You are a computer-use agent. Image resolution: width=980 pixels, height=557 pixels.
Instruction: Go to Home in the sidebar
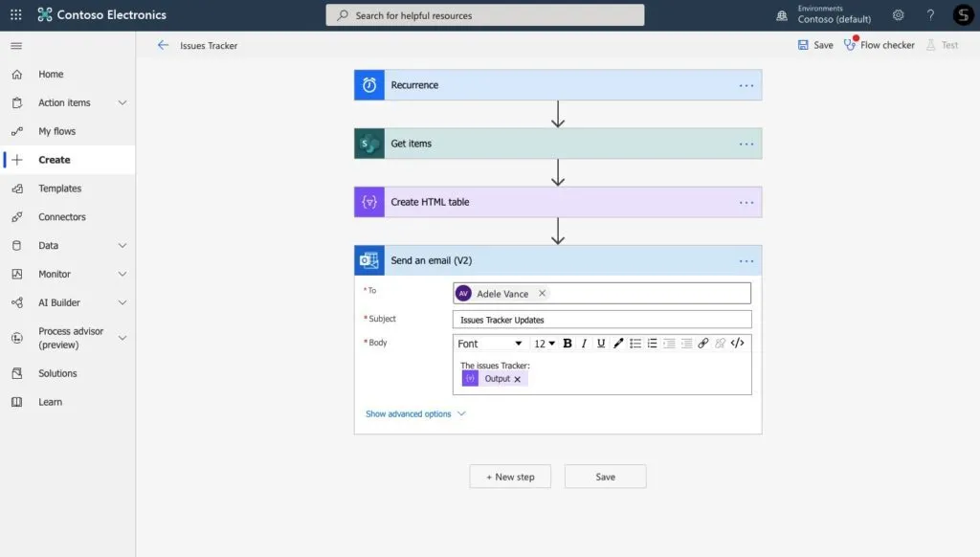pos(68,74)
